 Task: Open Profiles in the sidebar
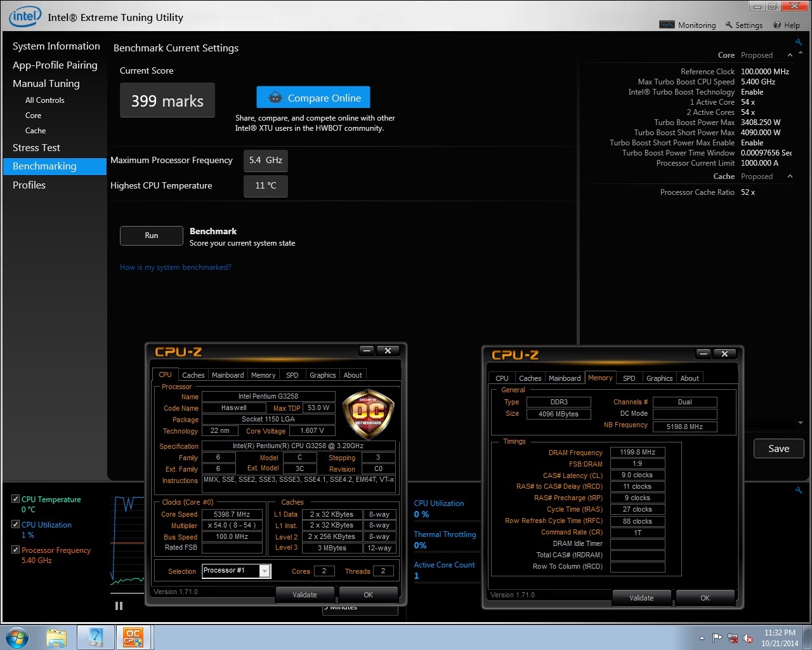(29, 185)
